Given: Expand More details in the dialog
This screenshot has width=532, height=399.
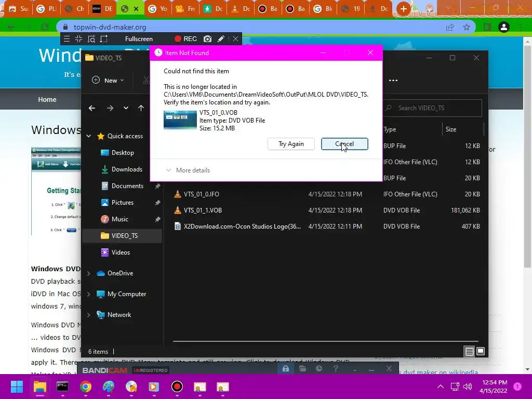Looking at the screenshot, I should 188,170.
